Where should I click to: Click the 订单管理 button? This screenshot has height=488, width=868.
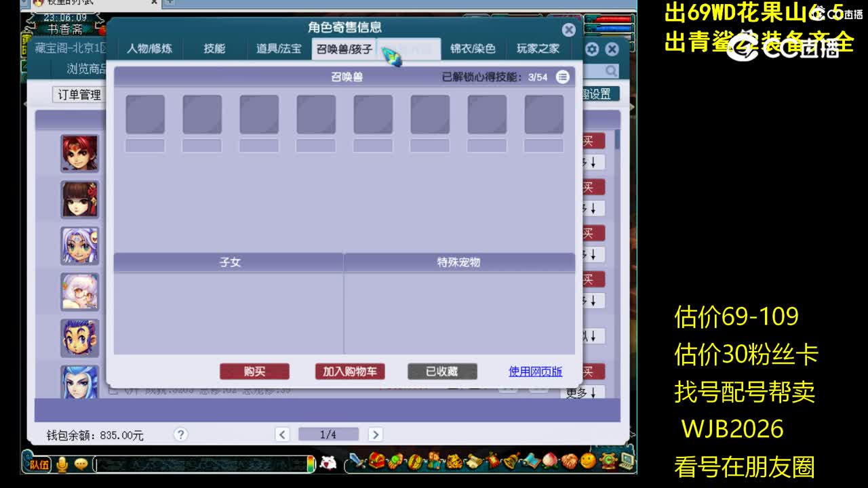pyautogui.click(x=79, y=95)
